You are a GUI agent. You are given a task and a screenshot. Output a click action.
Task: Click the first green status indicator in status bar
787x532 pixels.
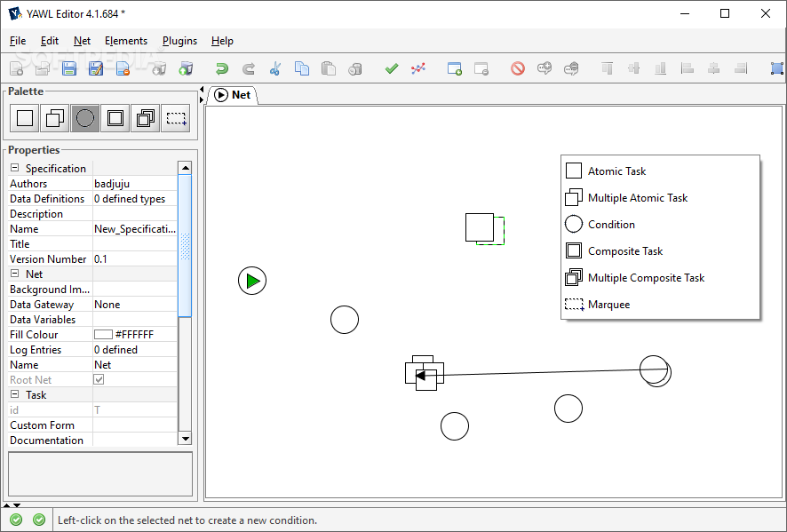(16, 520)
